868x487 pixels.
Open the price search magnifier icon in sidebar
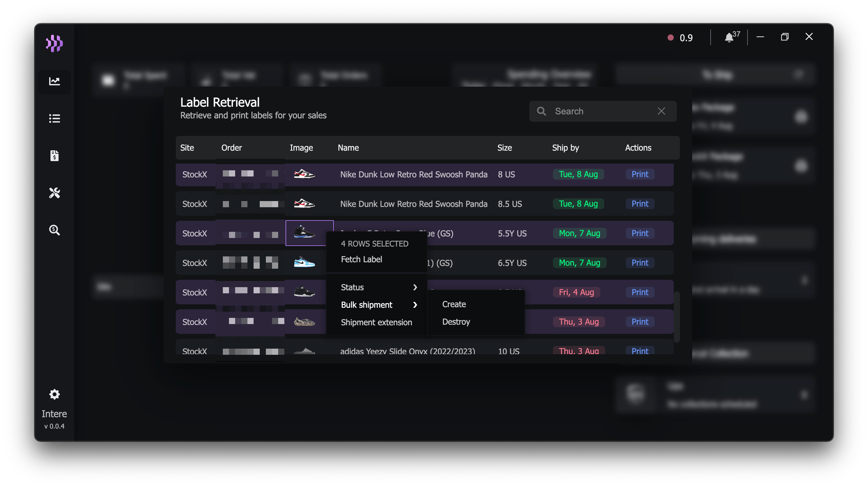point(54,230)
